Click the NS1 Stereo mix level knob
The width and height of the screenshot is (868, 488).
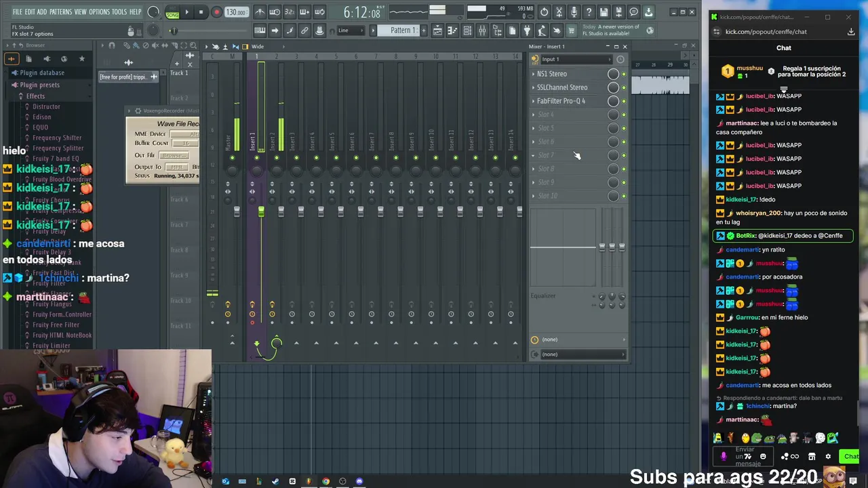[x=613, y=74]
